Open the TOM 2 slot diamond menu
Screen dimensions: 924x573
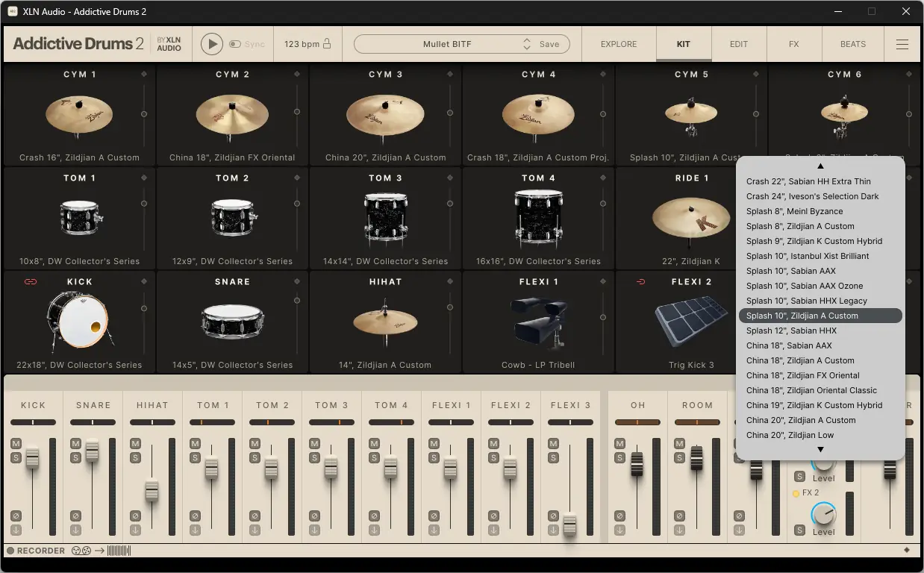297,178
